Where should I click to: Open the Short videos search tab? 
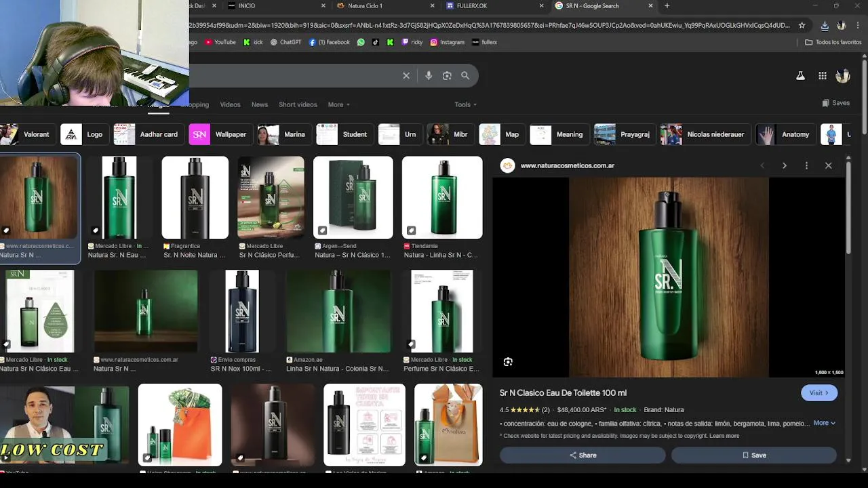298,104
